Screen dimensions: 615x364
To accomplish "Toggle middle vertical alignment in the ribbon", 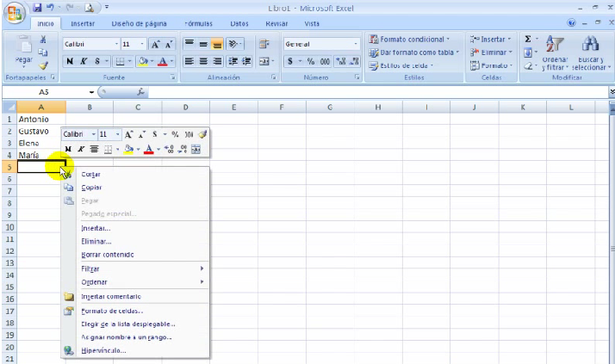I will click(x=204, y=44).
